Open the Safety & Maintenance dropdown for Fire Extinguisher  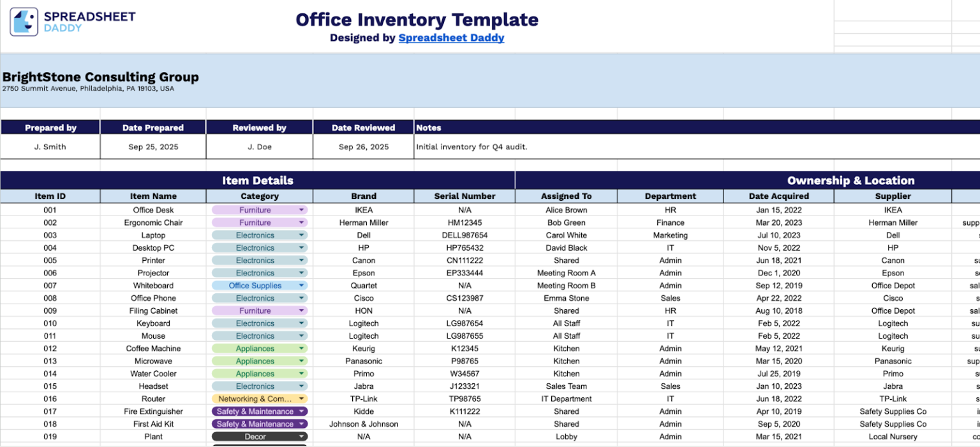point(301,411)
